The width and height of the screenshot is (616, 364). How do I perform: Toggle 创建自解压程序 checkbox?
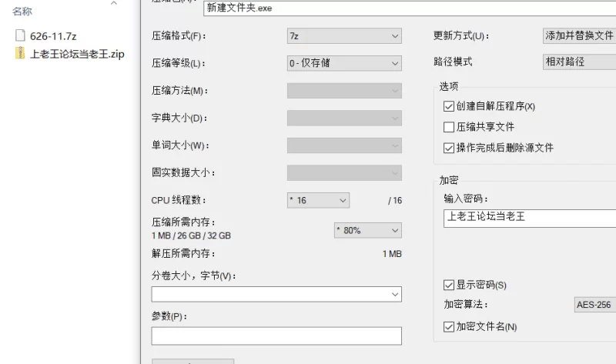(449, 106)
